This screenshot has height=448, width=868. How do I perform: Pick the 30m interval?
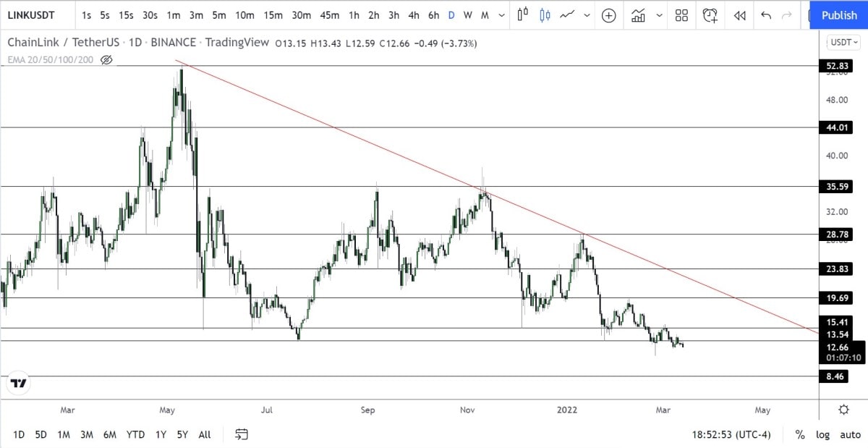[x=301, y=15]
